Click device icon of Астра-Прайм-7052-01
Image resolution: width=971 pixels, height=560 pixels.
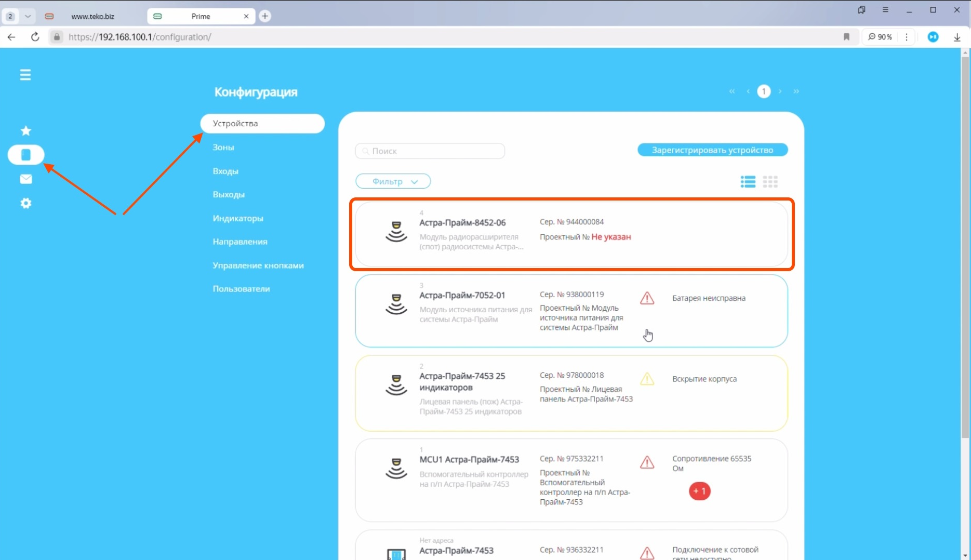[396, 304]
